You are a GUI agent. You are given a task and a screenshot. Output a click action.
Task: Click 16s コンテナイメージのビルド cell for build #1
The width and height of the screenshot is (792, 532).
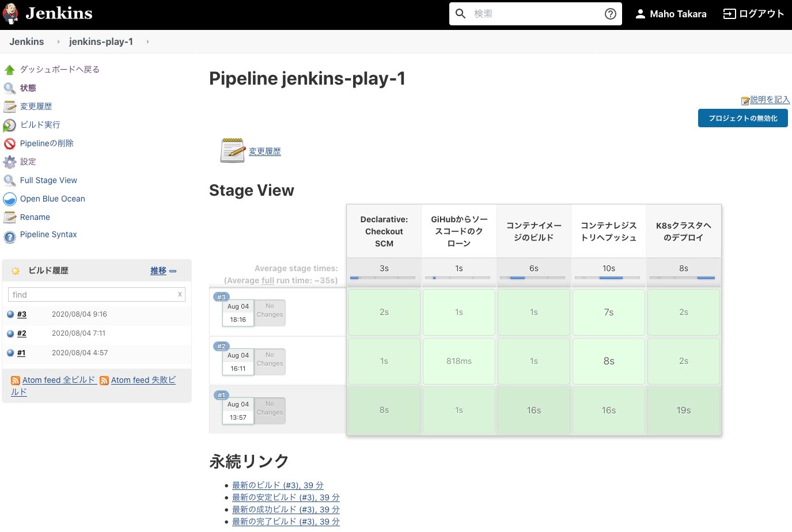point(534,411)
